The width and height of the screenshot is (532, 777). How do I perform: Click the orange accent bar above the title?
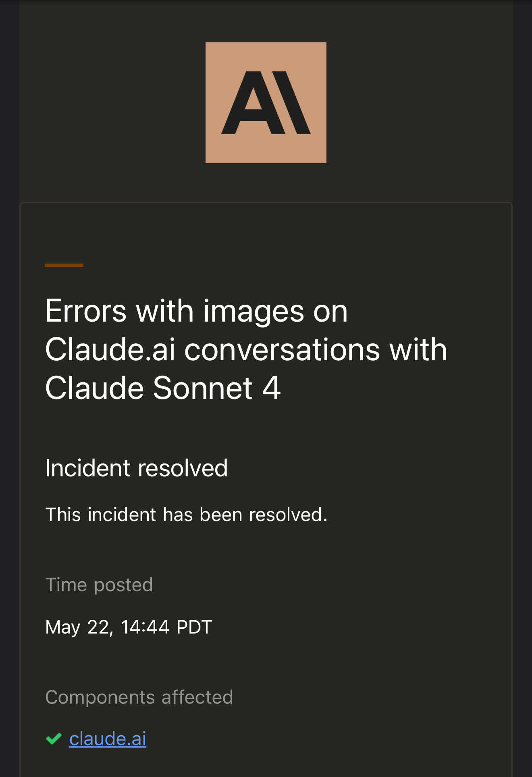tap(64, 265)
